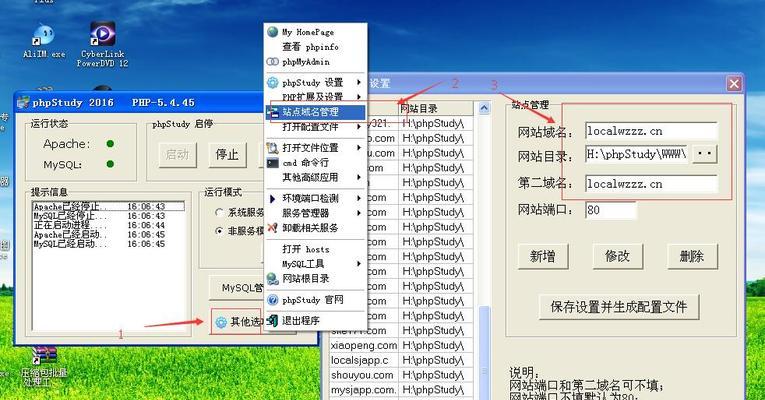Select the "正在启动进程" log entry

point(109,225)
